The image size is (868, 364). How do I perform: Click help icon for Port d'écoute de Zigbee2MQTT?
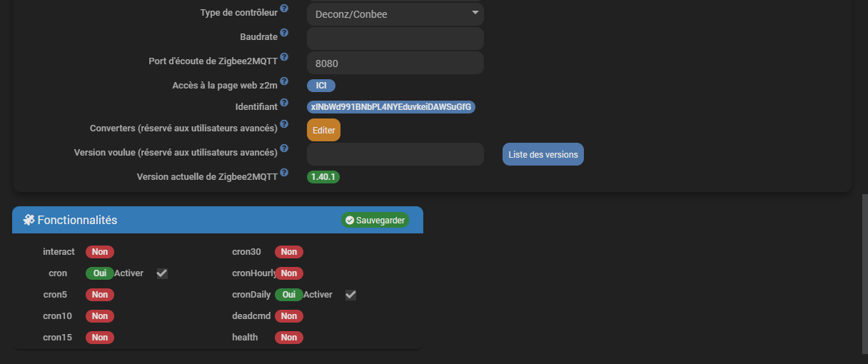(284, 57)
